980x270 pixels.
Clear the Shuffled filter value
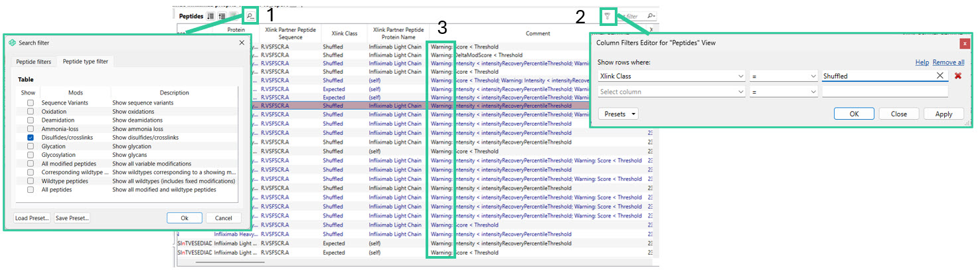(940, 76)
